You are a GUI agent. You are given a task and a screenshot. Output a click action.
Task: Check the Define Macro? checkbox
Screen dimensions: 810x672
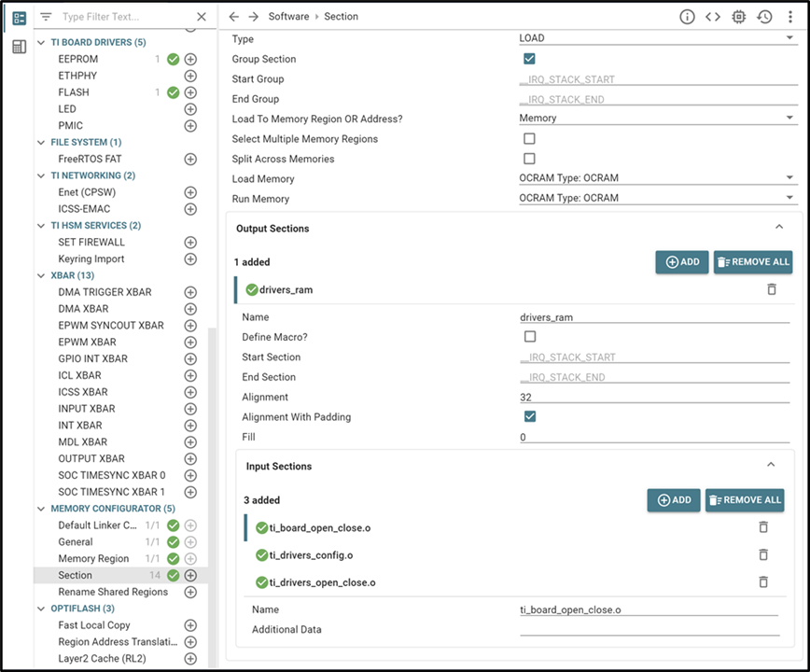[529, 337]
